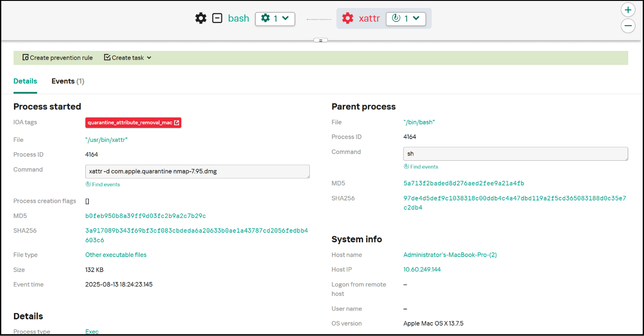
Task: Click inside the xattr command text field
Action: (197, 172)
